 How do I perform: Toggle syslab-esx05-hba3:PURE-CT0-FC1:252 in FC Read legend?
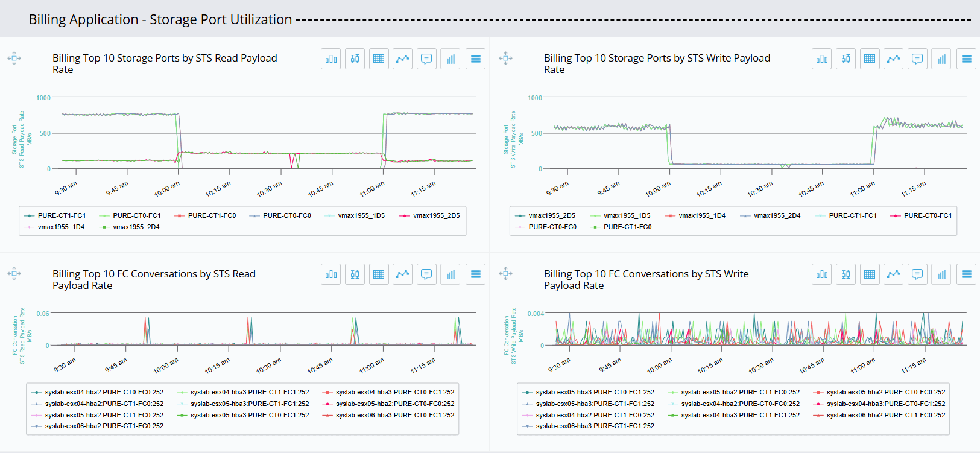[x=244, y=415]
